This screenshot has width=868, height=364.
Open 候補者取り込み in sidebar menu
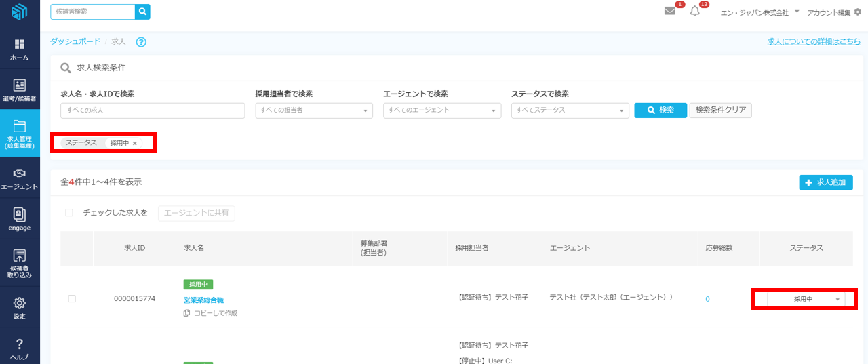tap(20, 264)
